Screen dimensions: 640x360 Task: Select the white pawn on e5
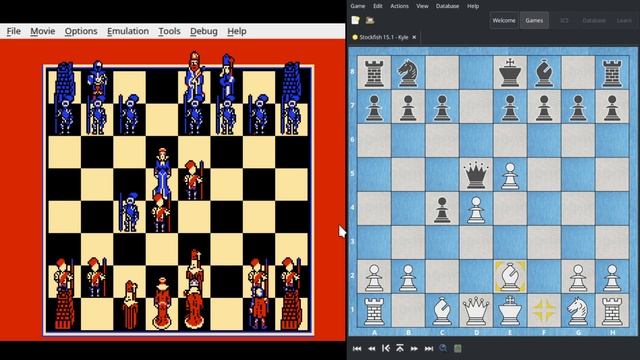point(510,175)
